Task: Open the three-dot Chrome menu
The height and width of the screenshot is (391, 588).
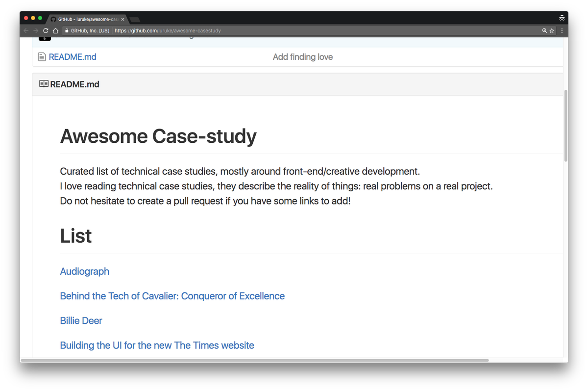Action: pos(562,30)
